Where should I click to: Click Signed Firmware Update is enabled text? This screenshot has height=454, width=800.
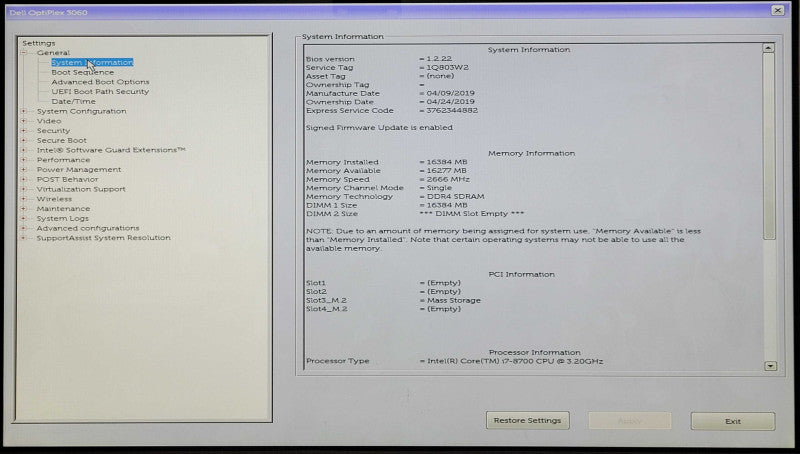[x=379, y=128]
